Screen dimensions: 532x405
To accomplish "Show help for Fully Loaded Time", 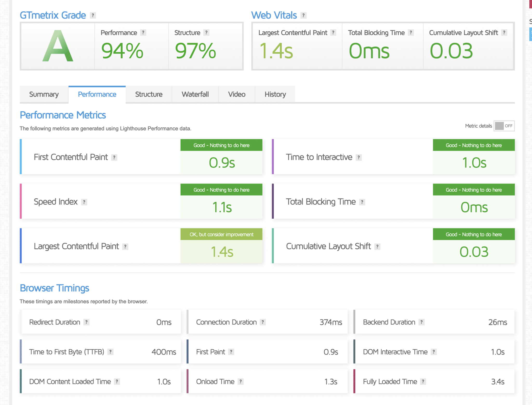I will click(x=423, y=381).
